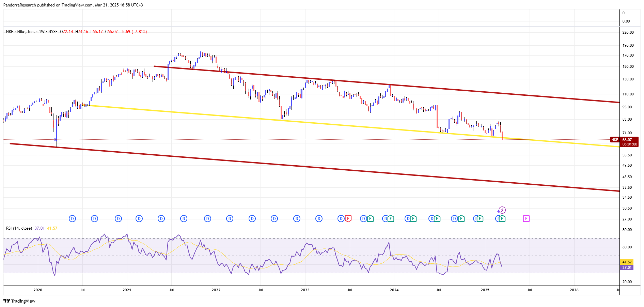Open the dividend marker just before July 2021
This screenshot has width=644, height=307.
pyautogui.click(x=161, y=218)
